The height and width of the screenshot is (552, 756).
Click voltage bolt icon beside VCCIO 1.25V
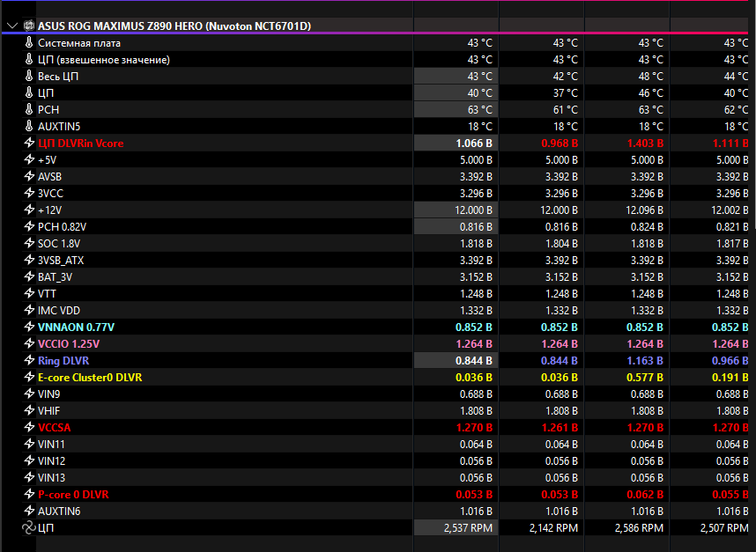click(29, 344)
